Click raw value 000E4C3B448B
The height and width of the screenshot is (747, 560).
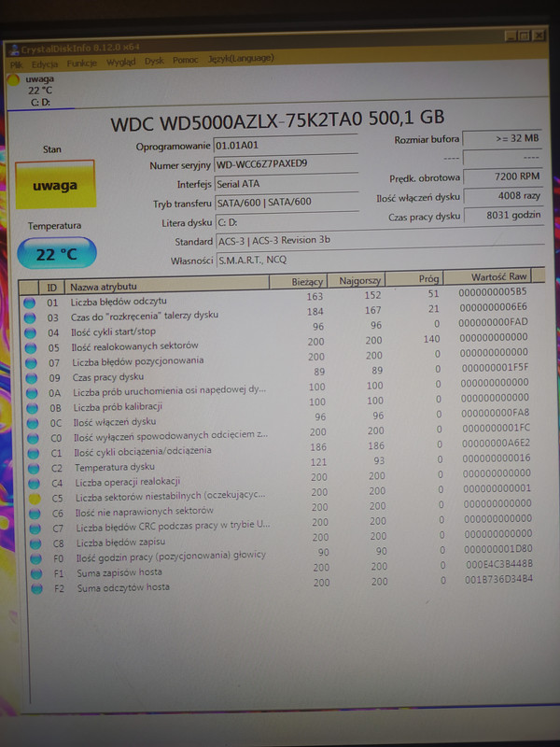coord(499,565)
